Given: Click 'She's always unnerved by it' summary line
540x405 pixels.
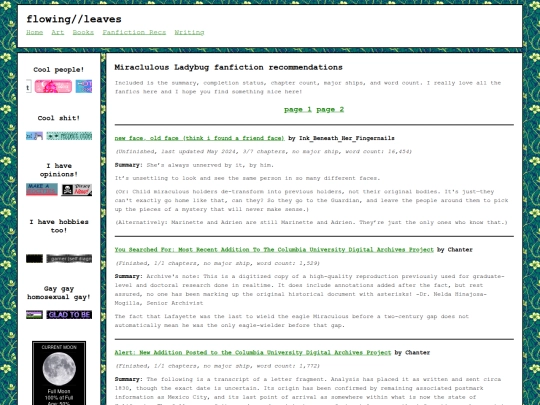Looking at the screenshot, I should click(x=194, y=165).
